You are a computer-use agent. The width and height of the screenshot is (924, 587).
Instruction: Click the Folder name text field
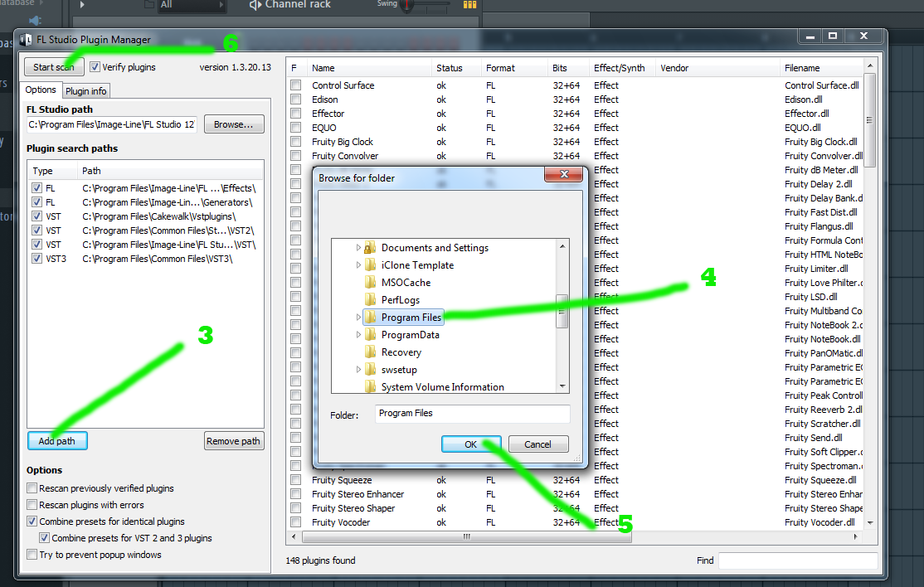point(472,414)
